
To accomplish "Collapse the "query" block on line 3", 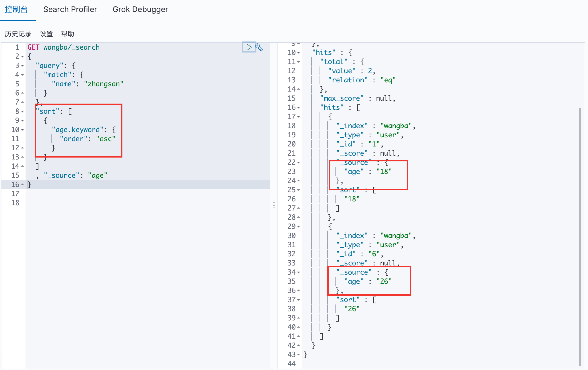I will (22, 66).
